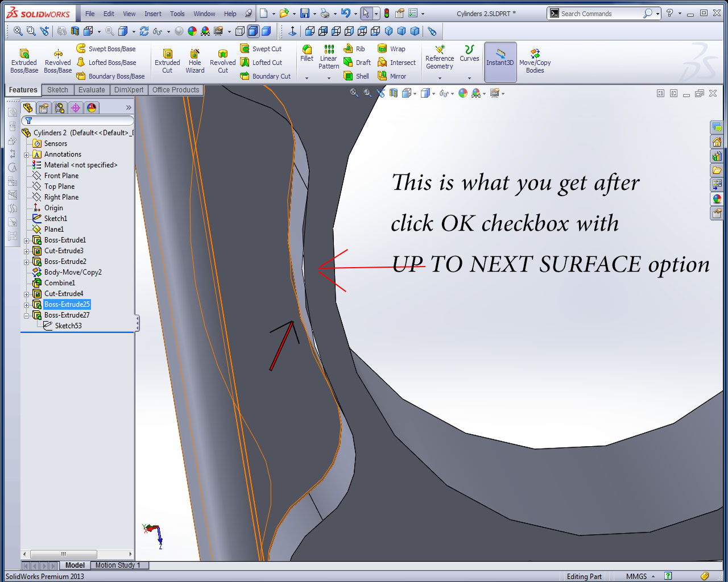Open the Reference Geometry dropdown arrow
The image size is (728, 582).
tap(440, 78)
